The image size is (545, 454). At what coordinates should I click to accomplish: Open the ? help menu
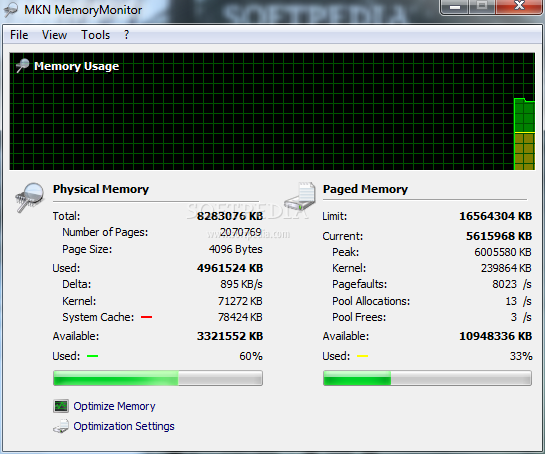click(127, 35)
